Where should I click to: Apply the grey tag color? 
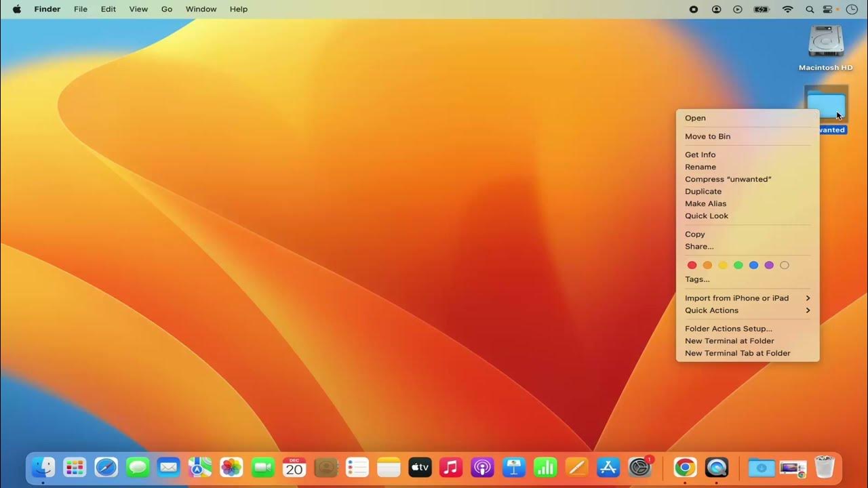[785, 265]
